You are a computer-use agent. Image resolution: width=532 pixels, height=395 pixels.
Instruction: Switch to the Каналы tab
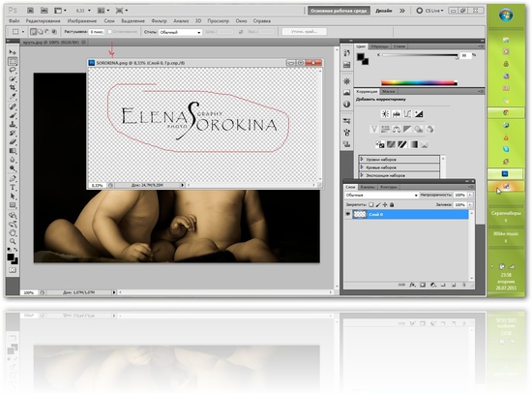pos(368,187)
